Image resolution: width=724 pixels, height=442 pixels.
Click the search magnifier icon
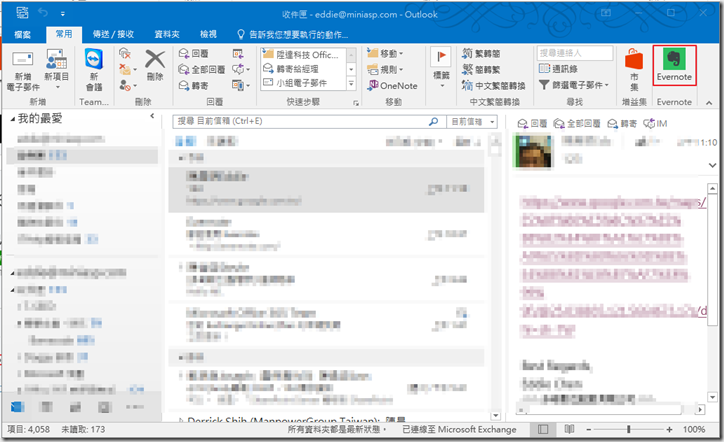[434, 121]
